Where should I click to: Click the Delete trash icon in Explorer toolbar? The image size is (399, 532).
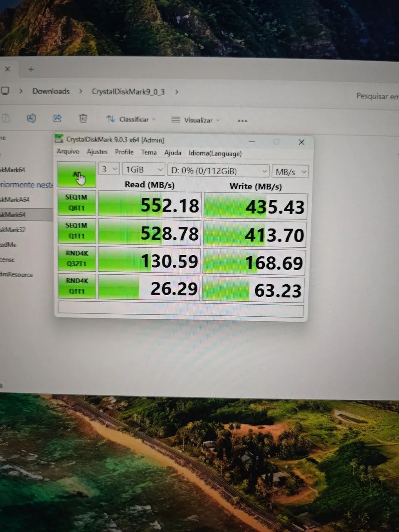(83, 119)
